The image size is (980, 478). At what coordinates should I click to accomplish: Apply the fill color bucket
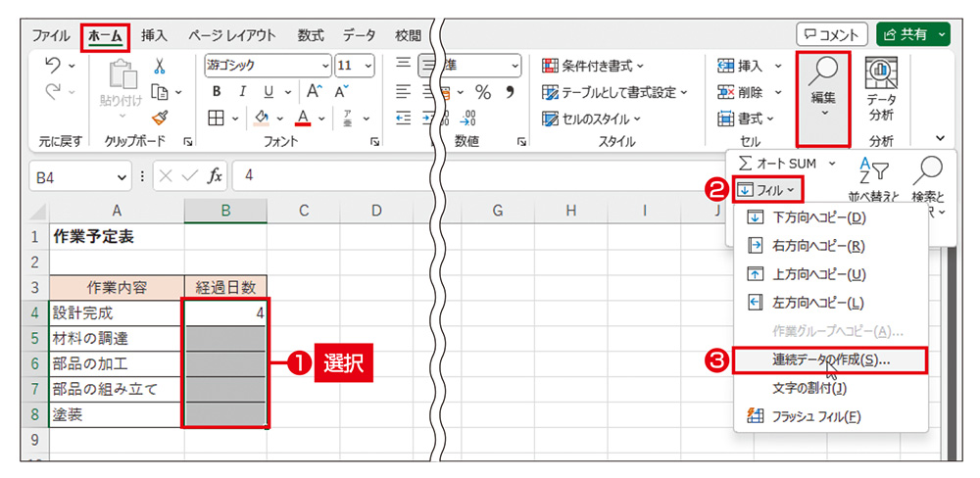(x=264, y=117)
